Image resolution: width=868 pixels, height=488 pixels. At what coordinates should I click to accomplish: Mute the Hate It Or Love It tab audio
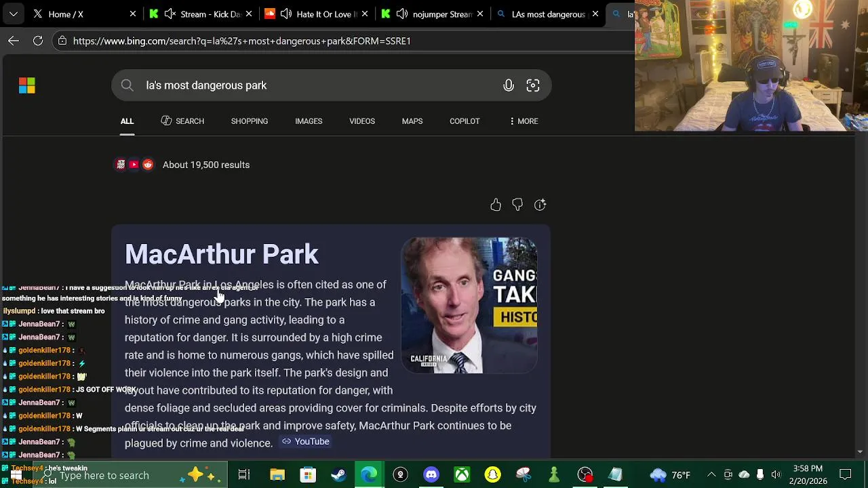[x=286, y=14]
